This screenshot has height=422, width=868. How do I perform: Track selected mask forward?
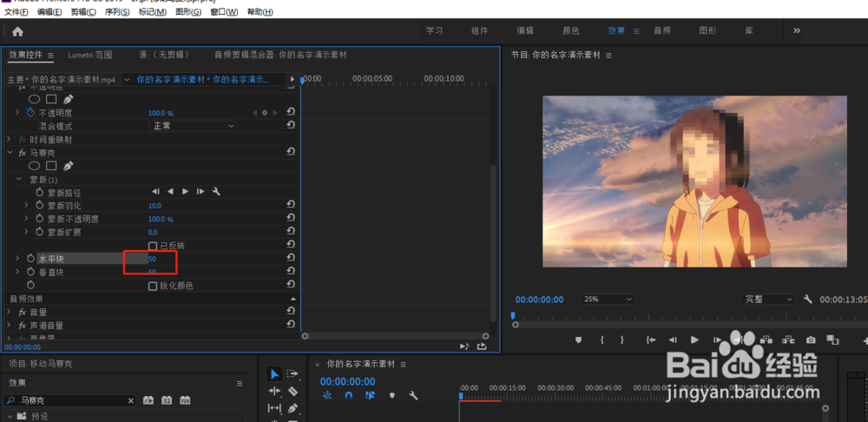tap(186, 192)
